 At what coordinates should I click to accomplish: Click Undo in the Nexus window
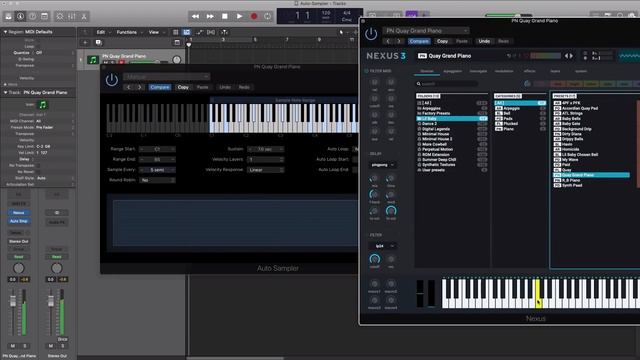pos(484,41)
